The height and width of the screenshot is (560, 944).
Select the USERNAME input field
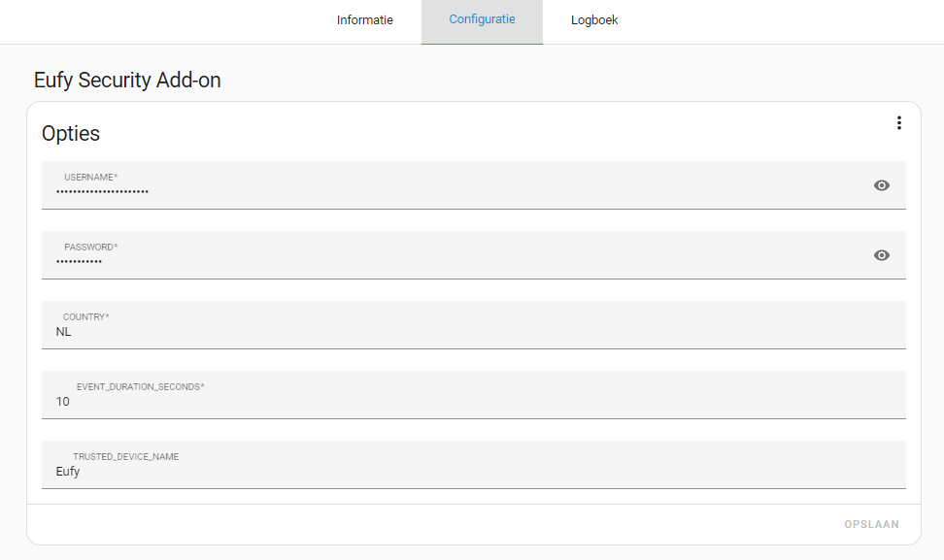388,191
